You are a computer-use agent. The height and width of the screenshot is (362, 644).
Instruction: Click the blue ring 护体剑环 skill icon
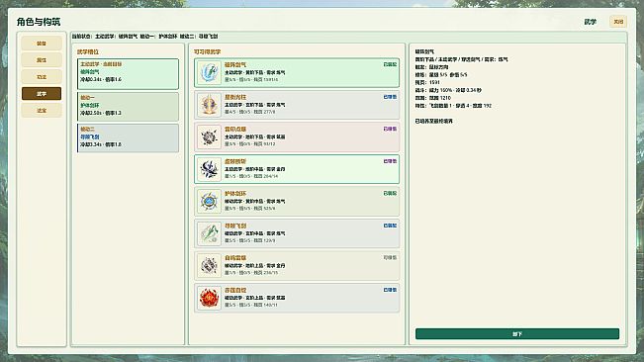click(x=209, y=201)
